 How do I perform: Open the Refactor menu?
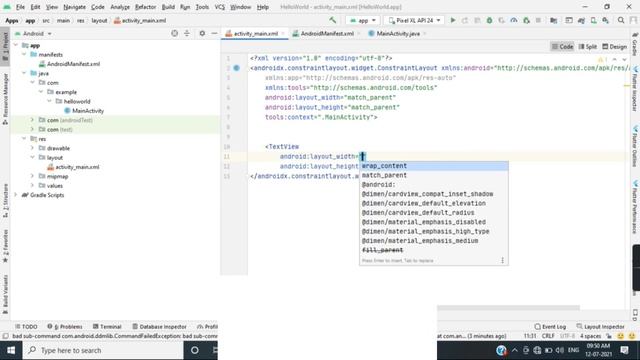[145, 7]
